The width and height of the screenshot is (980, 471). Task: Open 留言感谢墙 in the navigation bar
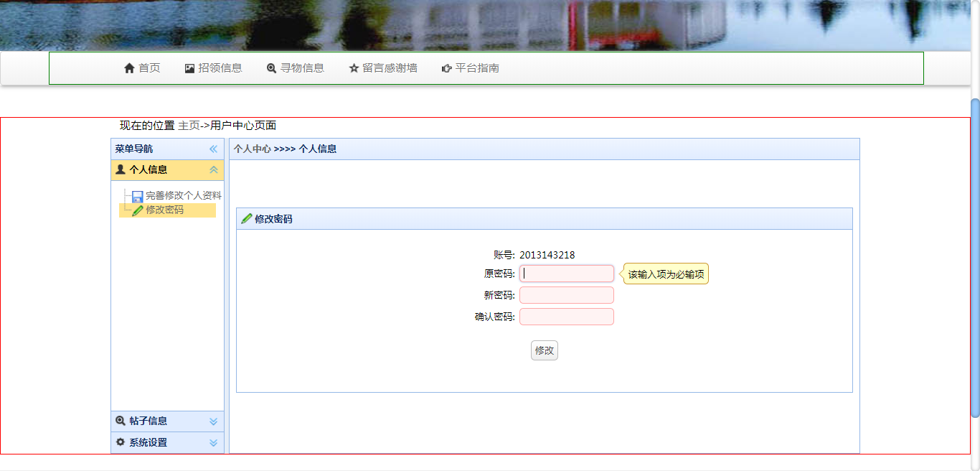(x=382, y=68)
